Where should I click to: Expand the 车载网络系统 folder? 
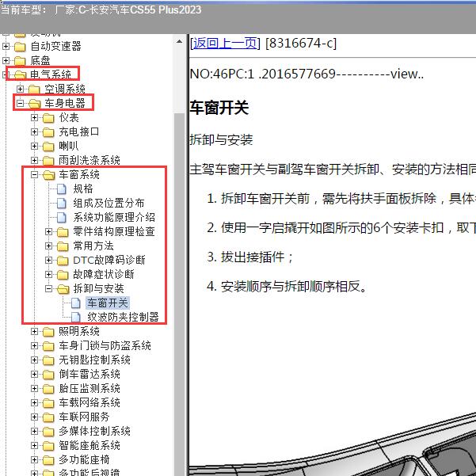click(34, 403)
